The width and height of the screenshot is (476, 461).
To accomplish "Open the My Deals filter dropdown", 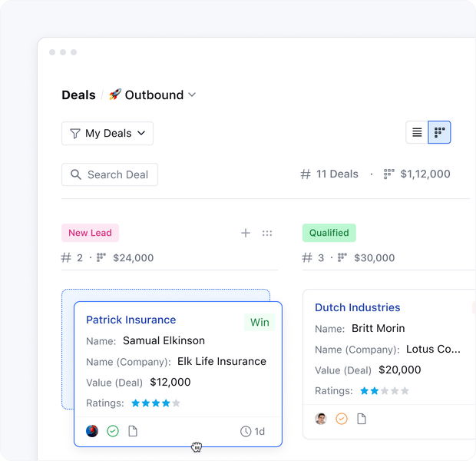I will 107,133.
